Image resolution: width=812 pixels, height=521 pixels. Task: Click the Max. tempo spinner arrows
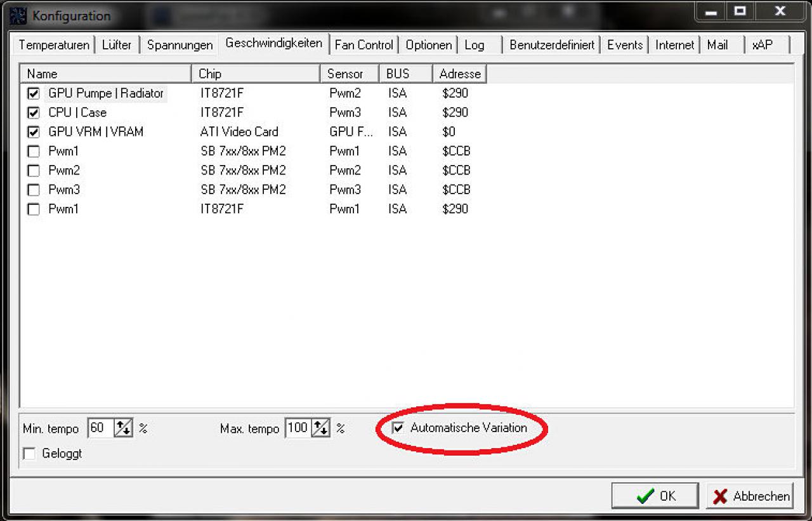pos(321,428)
